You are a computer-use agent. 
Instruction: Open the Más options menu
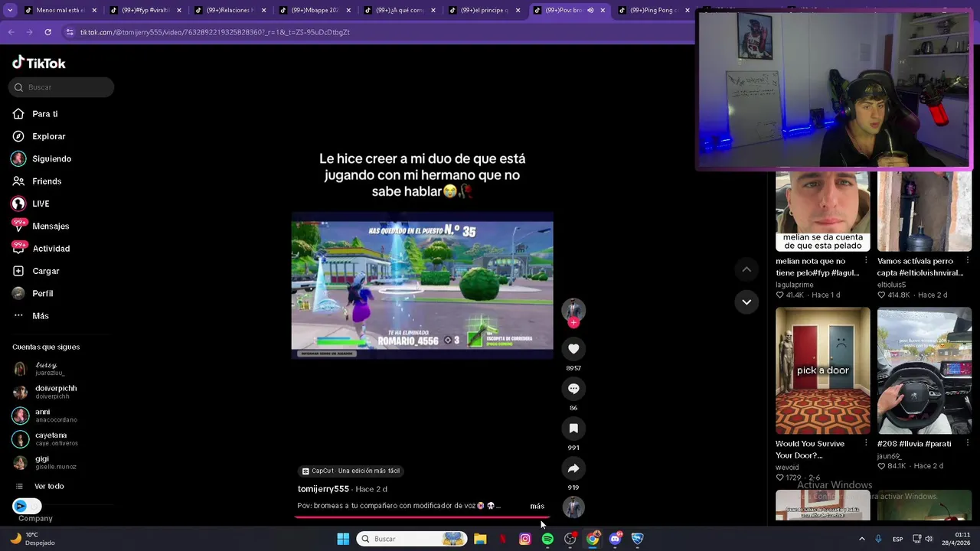click(31, 316)
